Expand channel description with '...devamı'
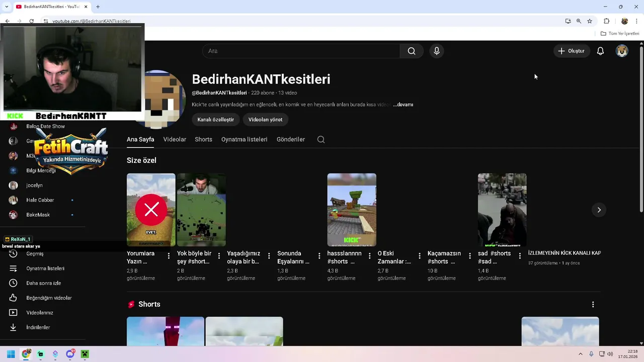The width and height of the screenshot is (644, 362). (x=403, y=105)
